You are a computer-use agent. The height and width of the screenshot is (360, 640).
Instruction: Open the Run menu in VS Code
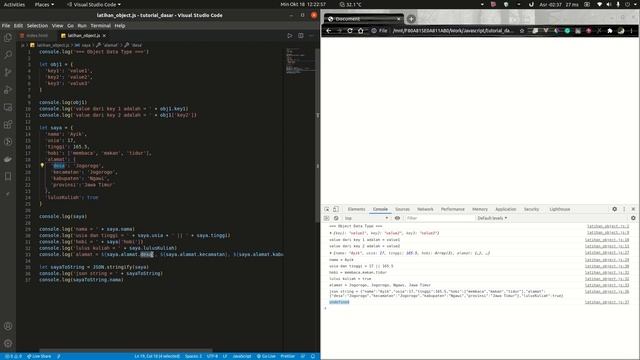click(82, 25)
